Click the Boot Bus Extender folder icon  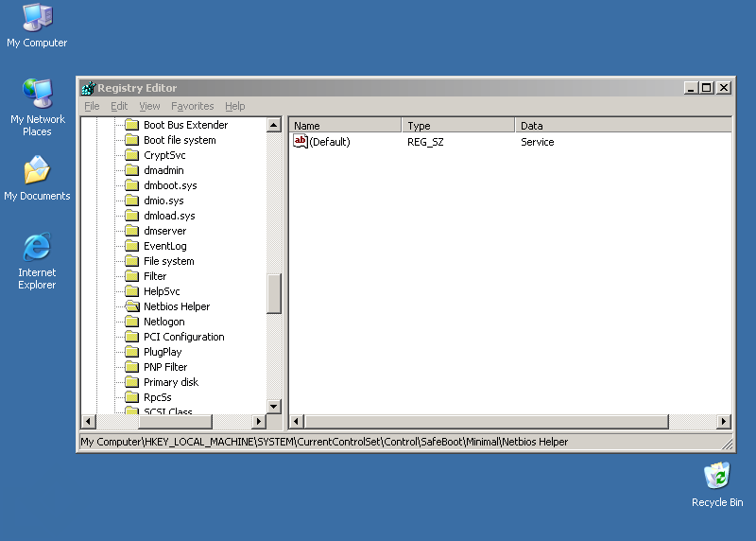point(131,125)
